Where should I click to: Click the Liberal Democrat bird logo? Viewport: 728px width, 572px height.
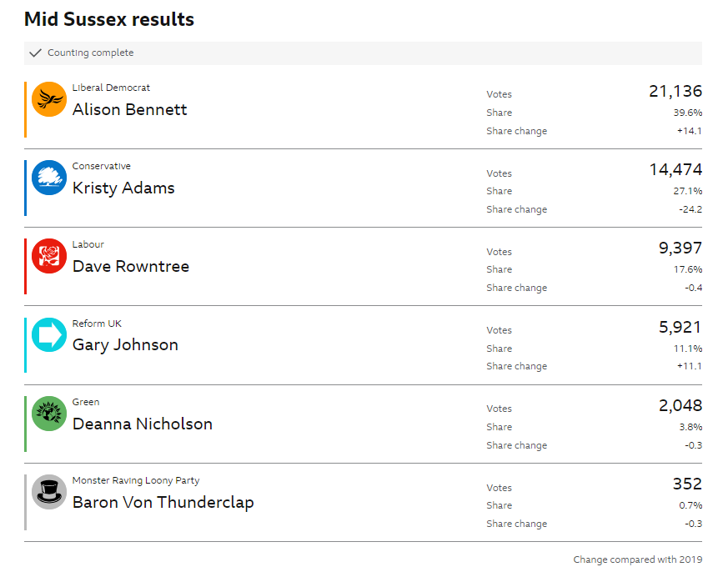pyautogui.click(x=49, y=99)
